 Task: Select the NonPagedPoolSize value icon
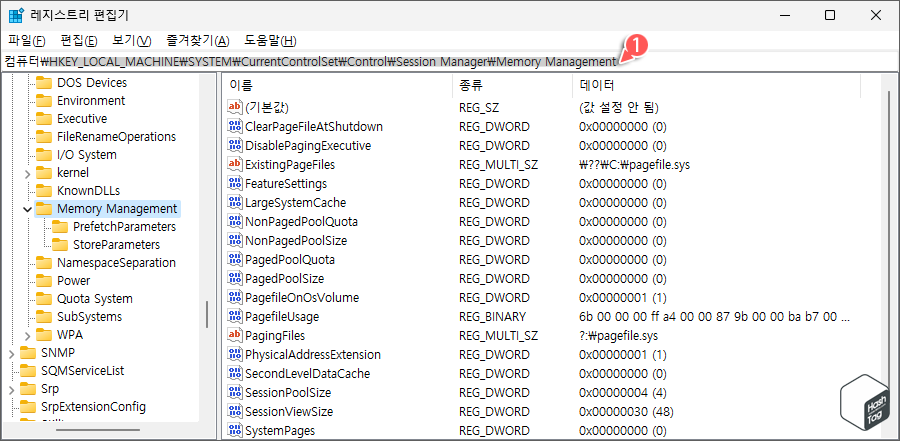235,240
